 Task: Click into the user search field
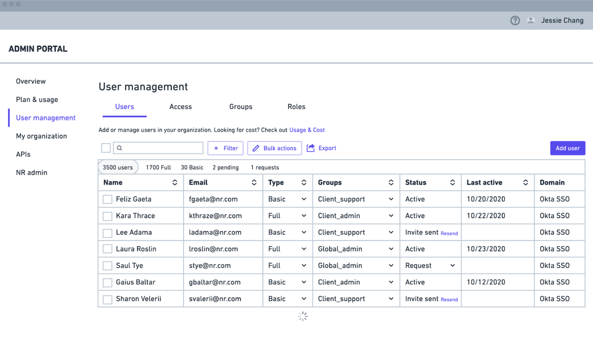pos(161,148)
